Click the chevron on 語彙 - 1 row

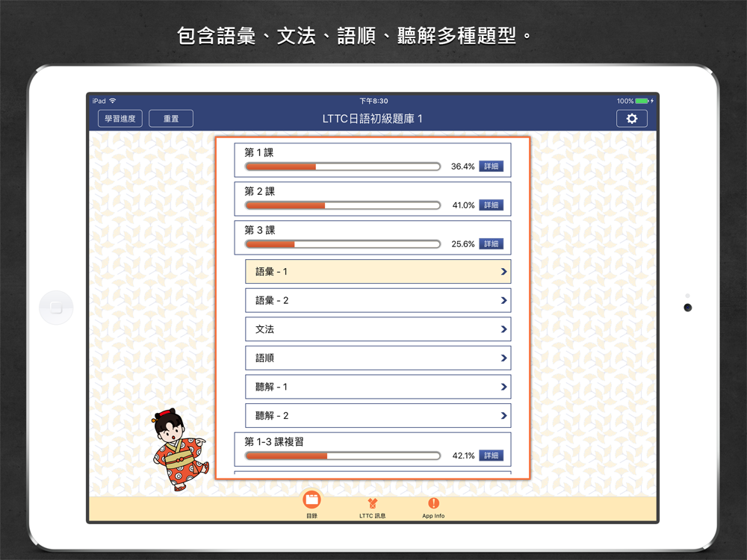(x=503, y=272)
